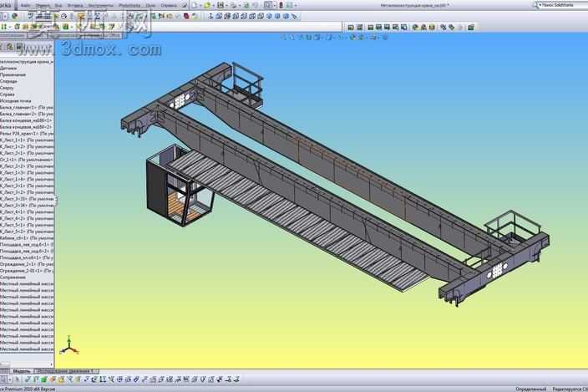Select the Сопряжения mates folder
The width and height of the screenshot is (588, 392).
pos(13,277)
